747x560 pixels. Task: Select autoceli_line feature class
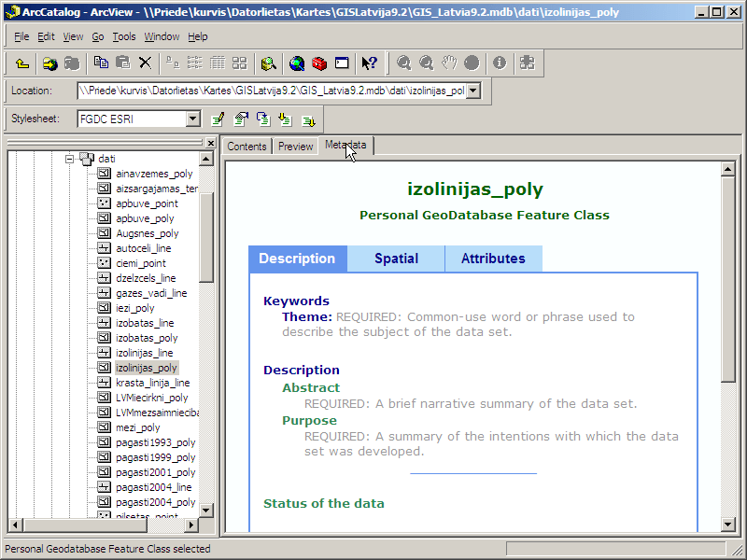pos(144,248)
